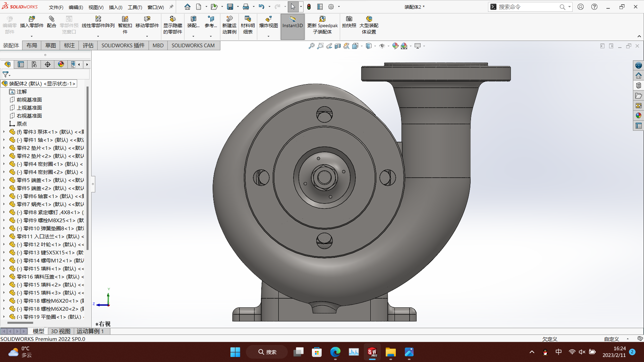
Task: Select the Mate (配合) tool
Action: coord(51,19)
